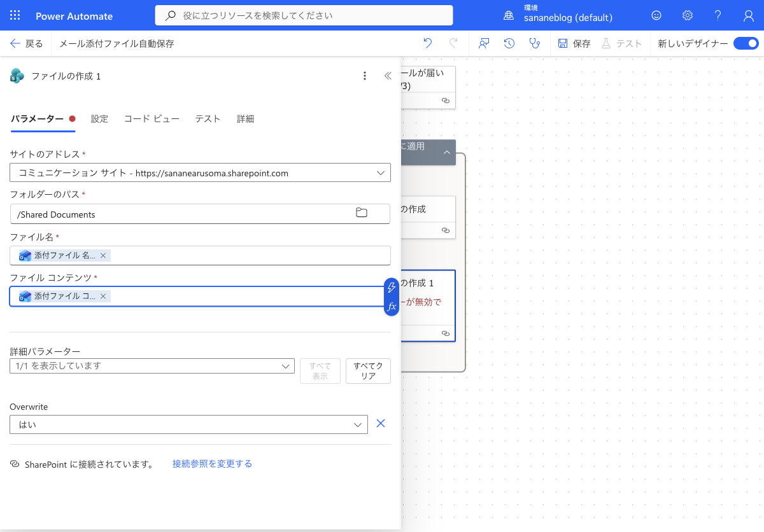Click the red ーが無効で error text
The width and height of the screenshot is (764, 532).
(x=421, y=302)
